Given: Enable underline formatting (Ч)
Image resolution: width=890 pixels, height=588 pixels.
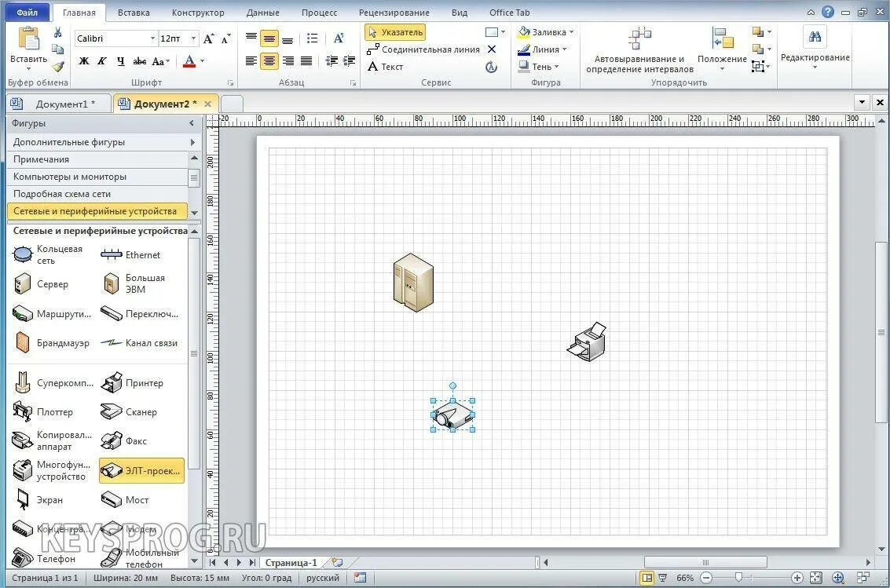Looking at the screenshot, I should tap(119, 60).
